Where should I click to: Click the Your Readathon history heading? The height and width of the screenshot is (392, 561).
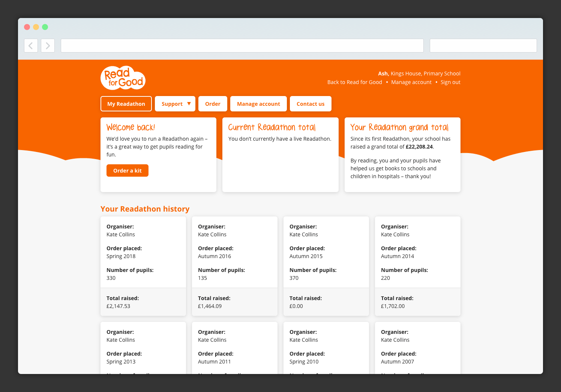click(145, 209)
